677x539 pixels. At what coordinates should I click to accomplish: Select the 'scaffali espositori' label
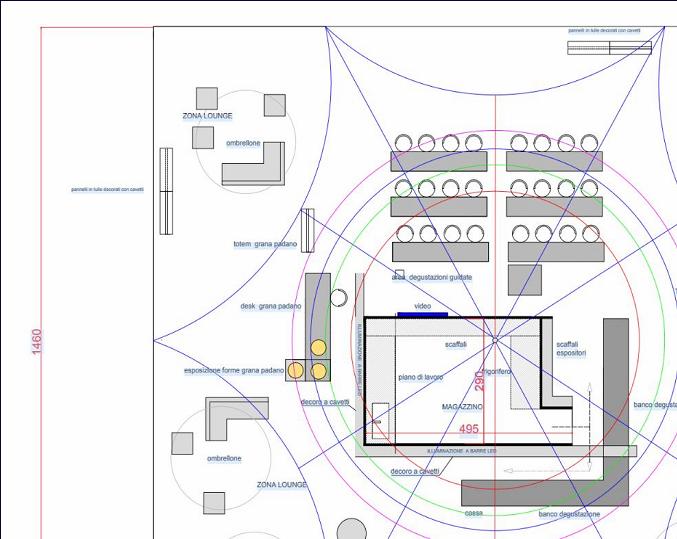click(571, 348)
